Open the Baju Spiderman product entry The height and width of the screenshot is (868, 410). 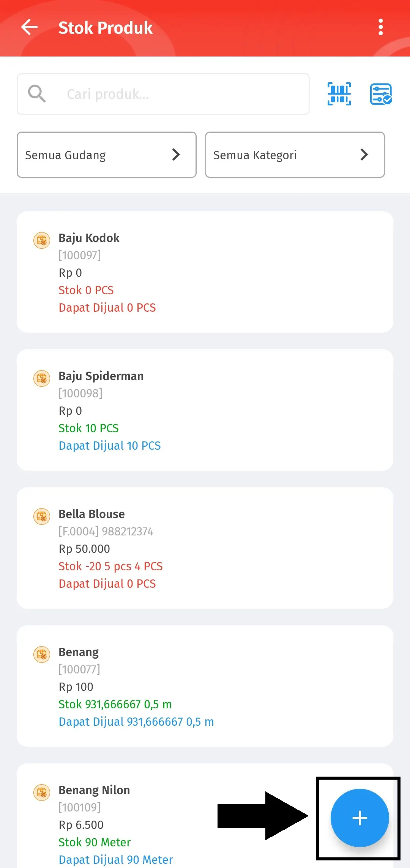pyautogui.click(x=205, y=410)
